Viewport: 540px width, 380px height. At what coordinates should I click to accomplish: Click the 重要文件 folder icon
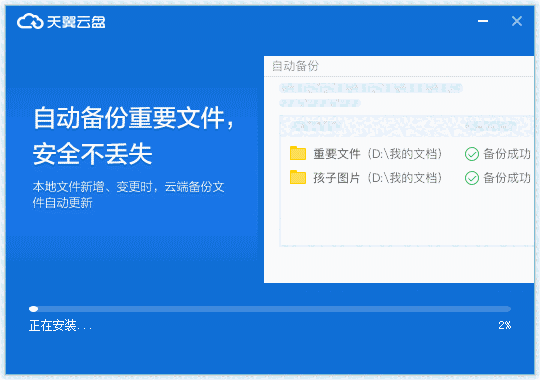(x=298, y=154)
